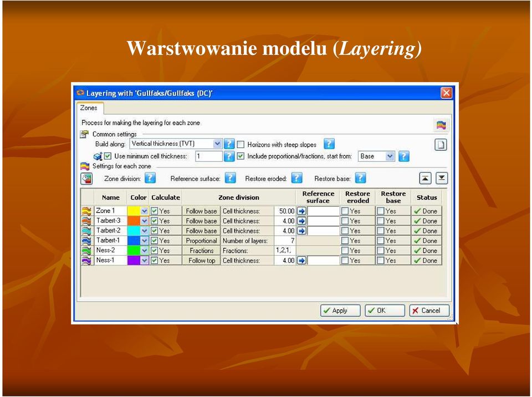Uncheck Calculate Yes for Zone 1
The width and height of the screenshot is (532, 397).
(x=155, y=211)
